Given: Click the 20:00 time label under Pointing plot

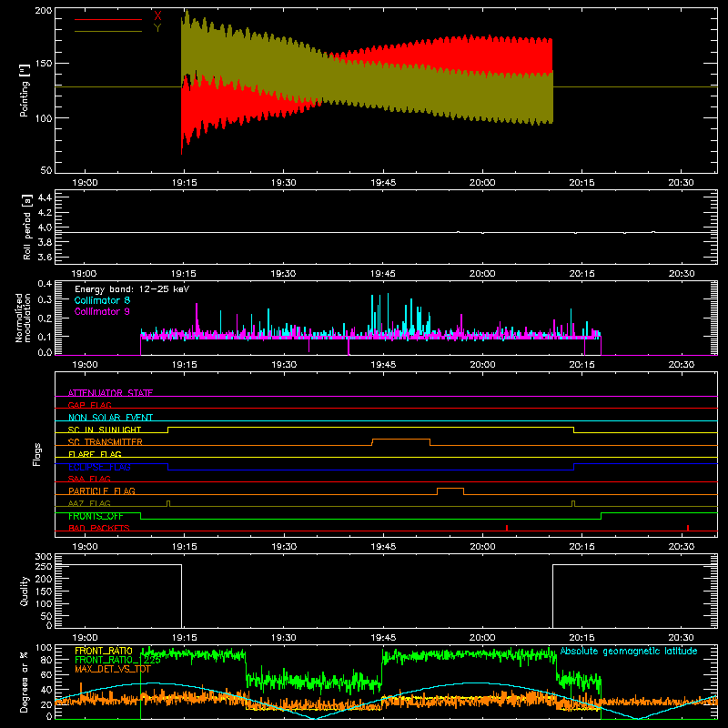Looking at the screenshot, I should pos(482,183).
